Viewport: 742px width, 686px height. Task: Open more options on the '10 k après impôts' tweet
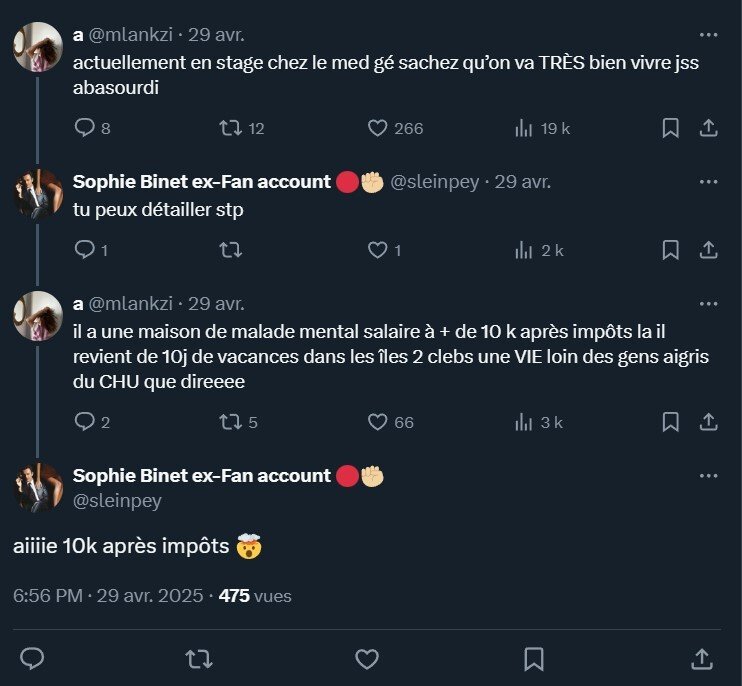coord(708,303)
